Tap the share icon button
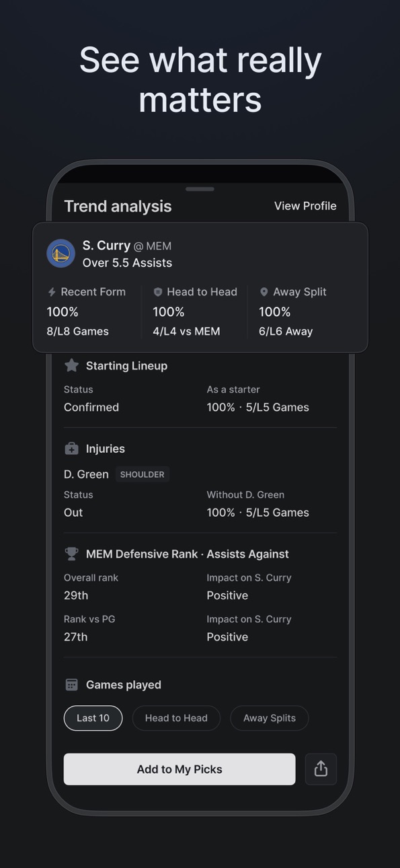The image size is (400, 868). click(x=321, y=769)
